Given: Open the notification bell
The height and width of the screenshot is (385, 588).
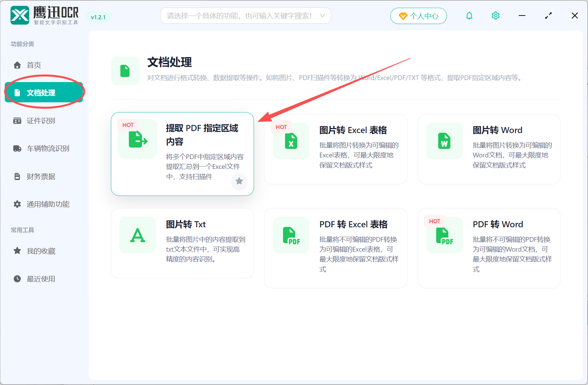Looking at the screenshot, I should coord(469,16).
